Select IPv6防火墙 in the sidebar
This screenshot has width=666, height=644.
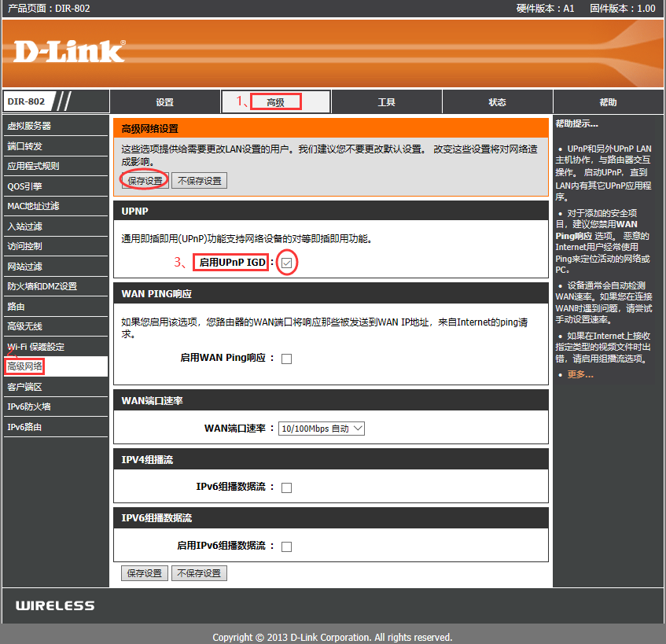pyautogui.click(x=29, y=407)
